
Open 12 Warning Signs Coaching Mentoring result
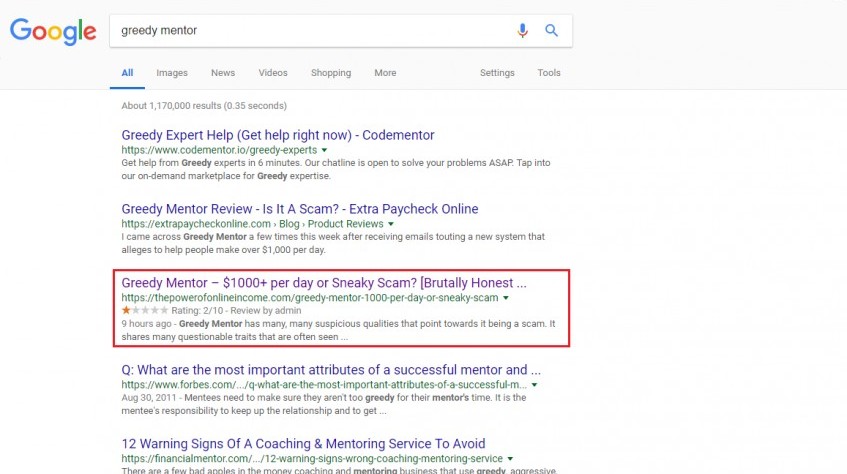pyautogui.click(x=303, y=444)
